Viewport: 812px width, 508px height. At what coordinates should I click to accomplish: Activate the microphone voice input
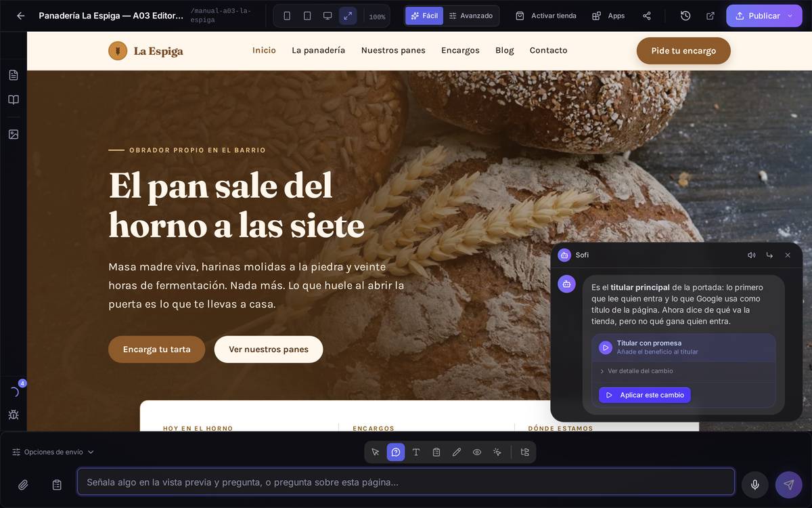755,485
